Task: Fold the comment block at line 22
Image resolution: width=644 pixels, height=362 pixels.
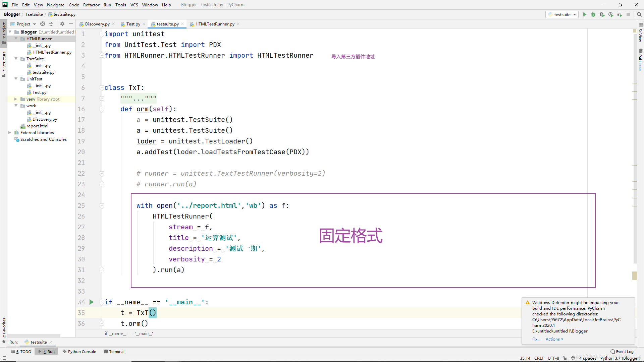Action: [x=102, y=173]
